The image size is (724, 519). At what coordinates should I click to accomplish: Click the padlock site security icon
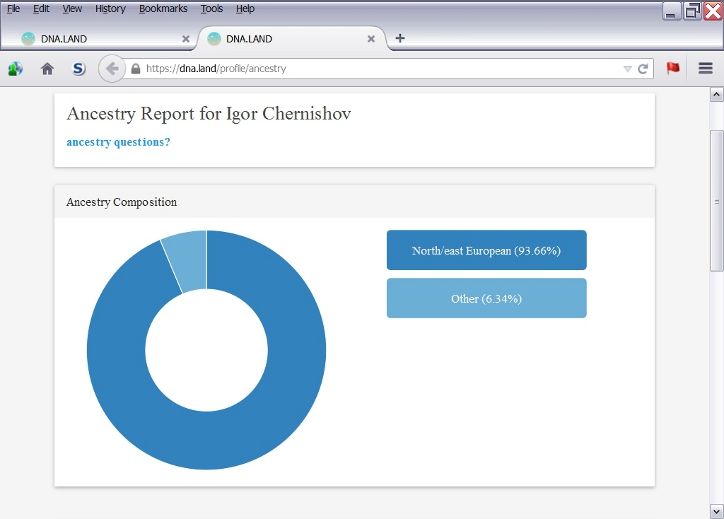tap(135, 69)
